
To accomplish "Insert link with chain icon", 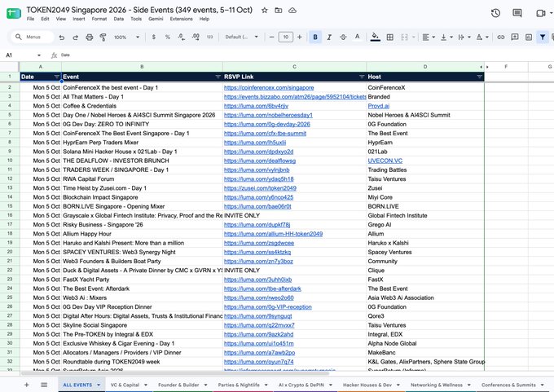I will point(501,37).
